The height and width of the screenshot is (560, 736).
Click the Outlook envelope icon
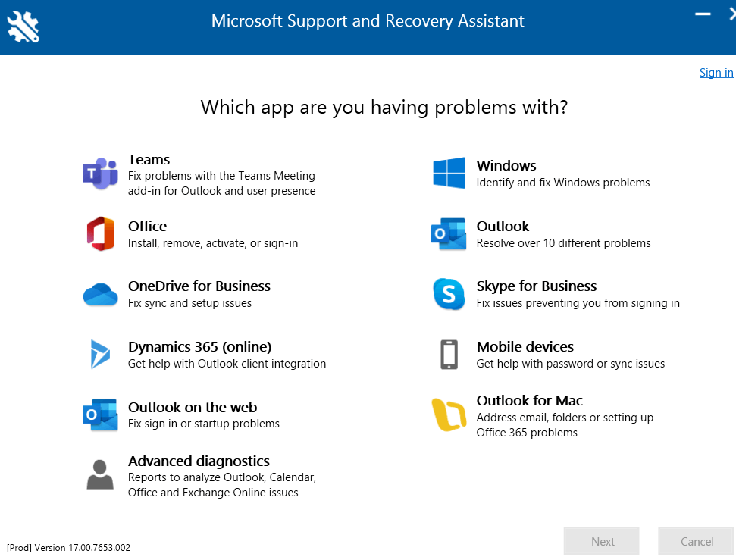pyautogui.click(x=449, y=233)
